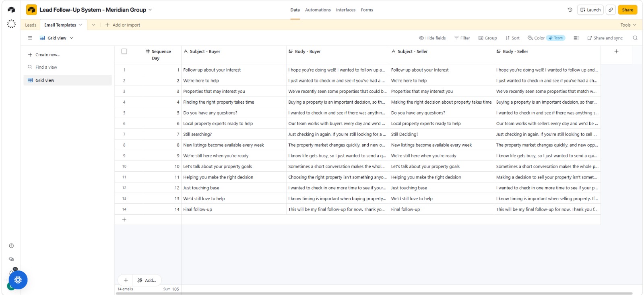Open the row height icon
Screen dimensions: 644x295
576,38
